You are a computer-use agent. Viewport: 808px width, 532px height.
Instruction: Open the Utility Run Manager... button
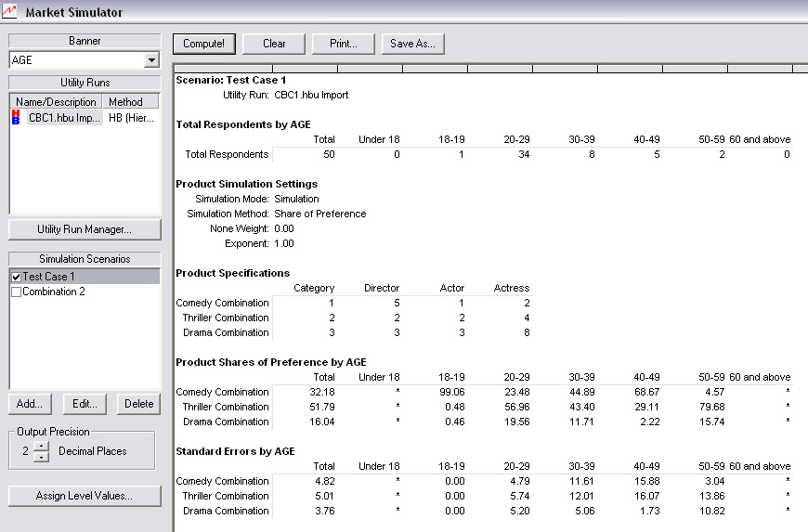click(x=85, y=229)
